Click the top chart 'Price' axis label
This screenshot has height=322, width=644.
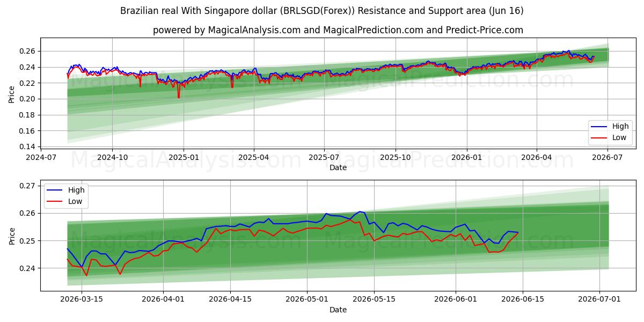point(12,93)
